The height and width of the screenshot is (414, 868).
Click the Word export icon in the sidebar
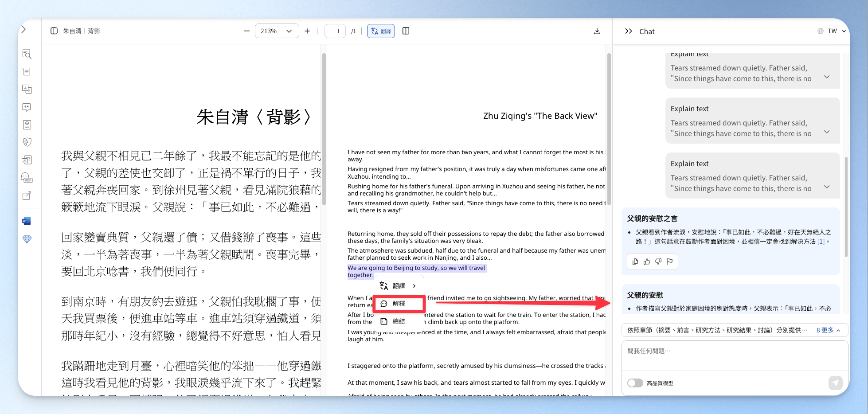[27, 221]
